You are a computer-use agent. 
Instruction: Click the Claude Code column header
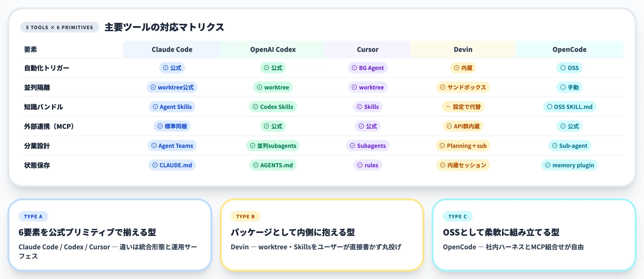click(172, 49)
